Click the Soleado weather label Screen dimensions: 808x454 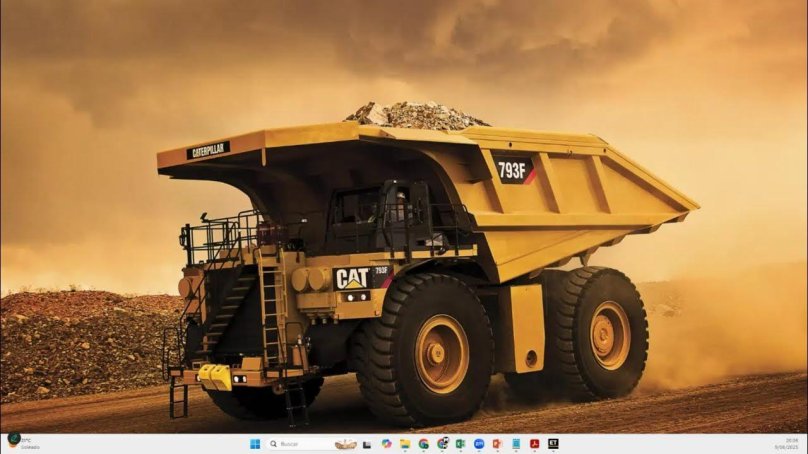click(x=30, y=447)
